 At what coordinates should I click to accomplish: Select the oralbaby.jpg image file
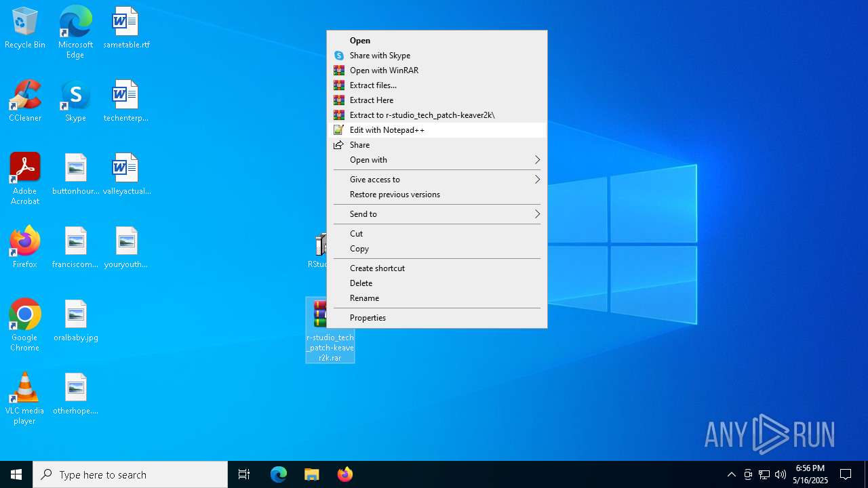(x=75, y=321)
